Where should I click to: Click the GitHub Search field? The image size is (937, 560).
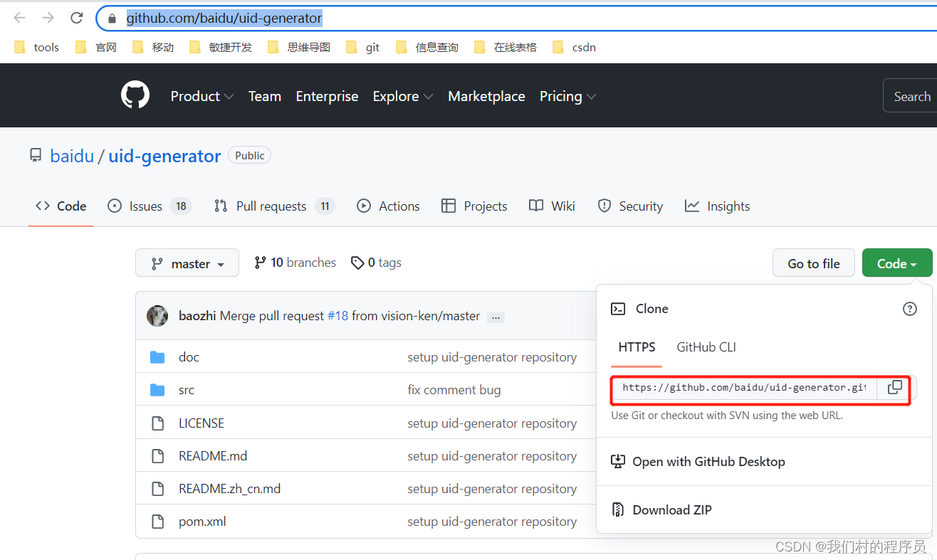coord(910,96)
